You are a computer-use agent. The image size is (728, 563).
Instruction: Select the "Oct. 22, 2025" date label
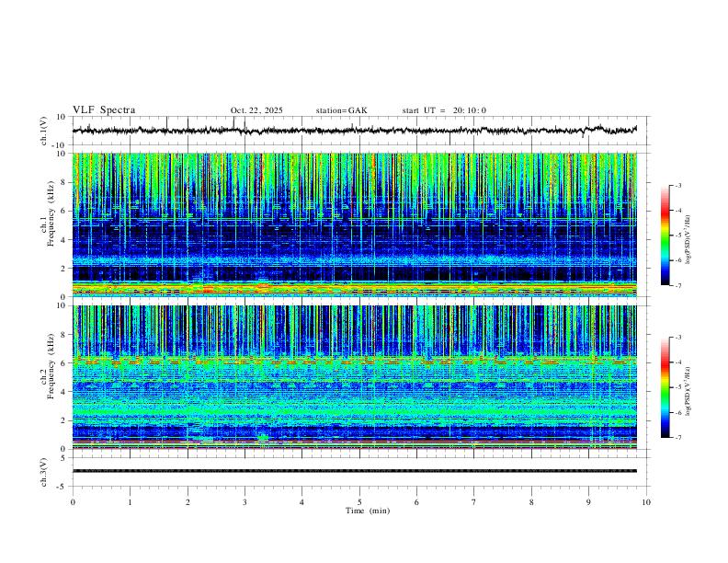point(256,110)
